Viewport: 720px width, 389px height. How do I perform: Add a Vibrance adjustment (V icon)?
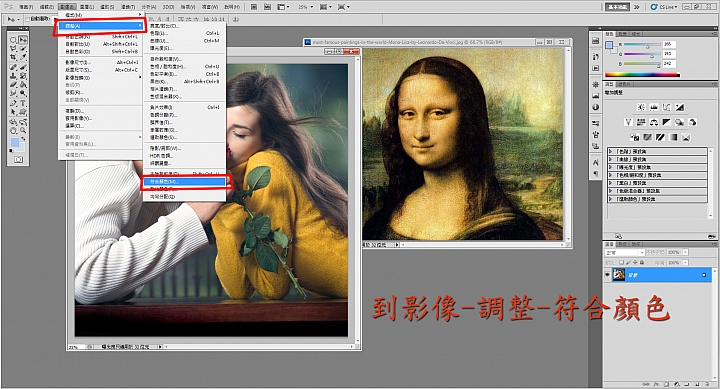point(628,122)
